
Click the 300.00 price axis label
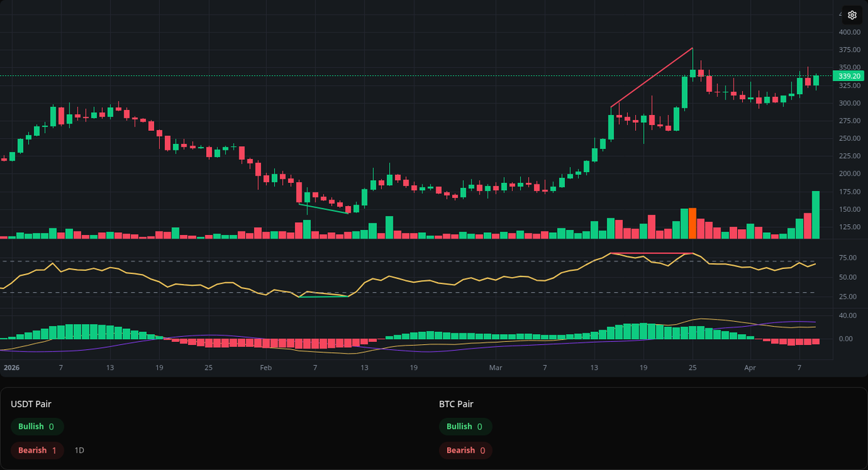click(x=849, y=103)
